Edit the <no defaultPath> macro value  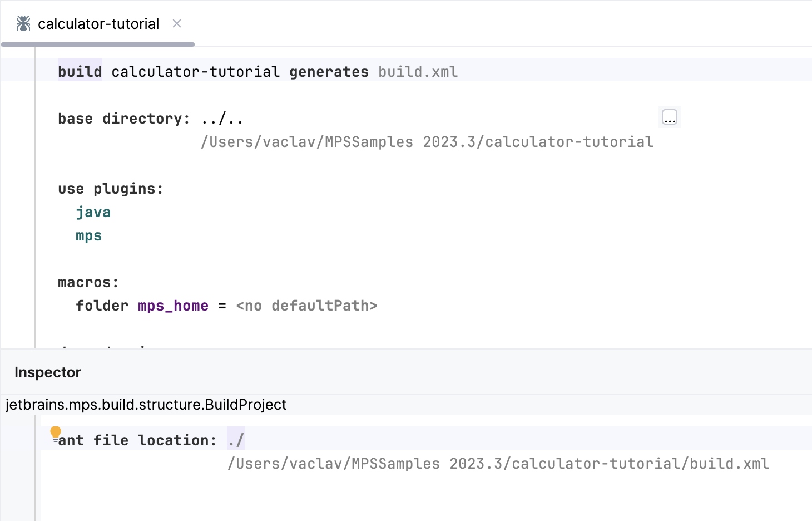point(306,305)
